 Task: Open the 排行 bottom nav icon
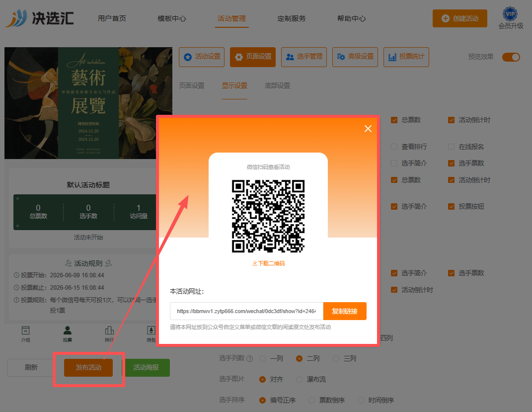109,334
